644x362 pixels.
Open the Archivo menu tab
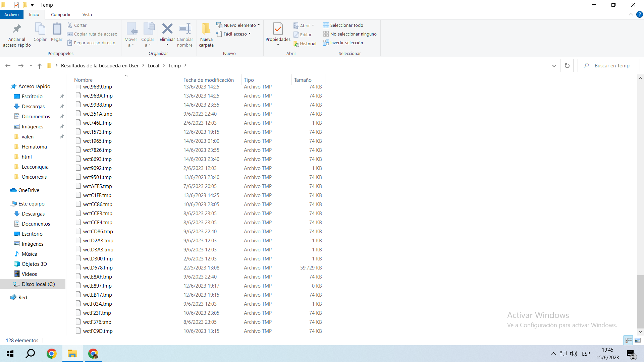11,14
